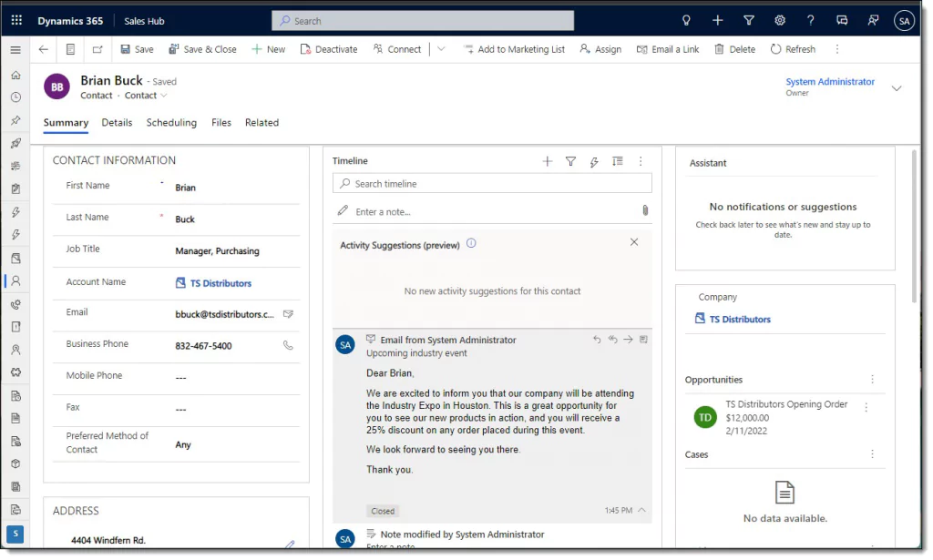Click the page vertical scrollbar

915,226
